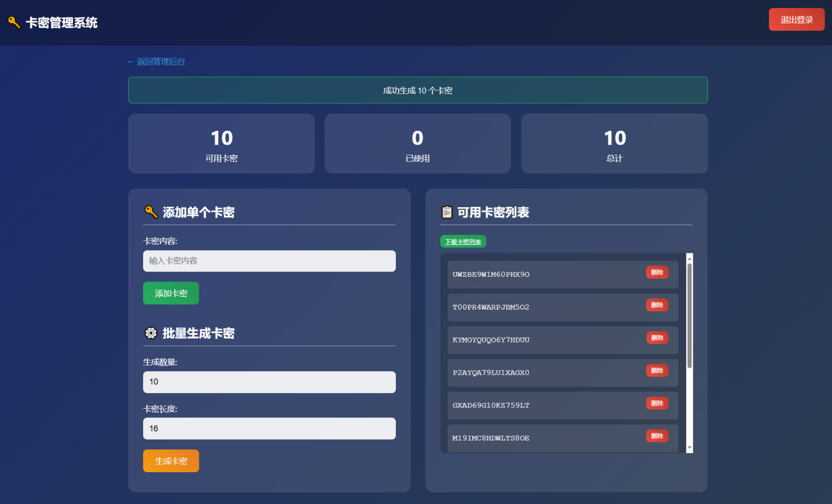Click the 可用卡密 statistic card

coord(222,144)
